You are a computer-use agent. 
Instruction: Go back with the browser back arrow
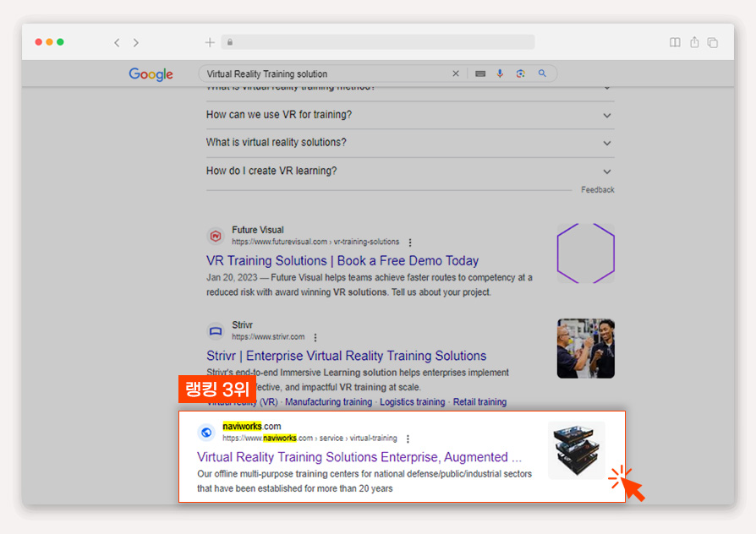point(117,42)
